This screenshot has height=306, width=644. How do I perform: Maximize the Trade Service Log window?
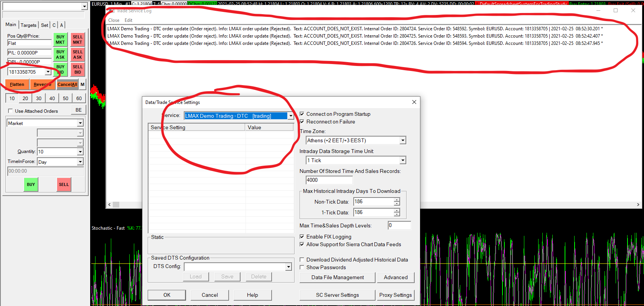click(x=616, y=10)
